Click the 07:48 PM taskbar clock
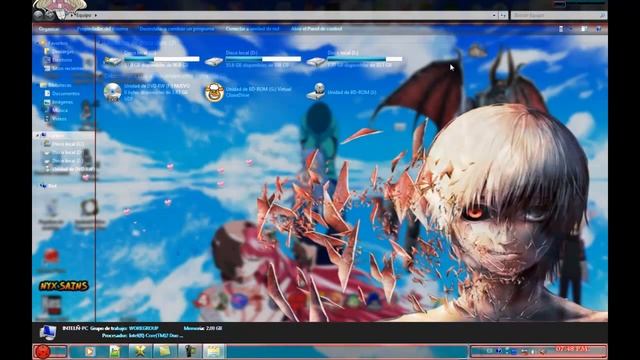The image size is (640, 360). coord(572,349)
